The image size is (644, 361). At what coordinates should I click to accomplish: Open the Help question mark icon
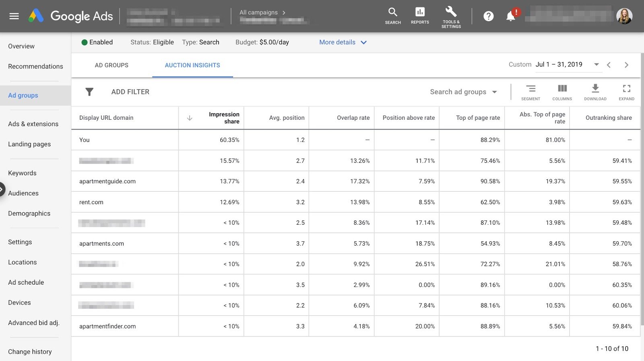pyautogui.click(x=489, y=16)
